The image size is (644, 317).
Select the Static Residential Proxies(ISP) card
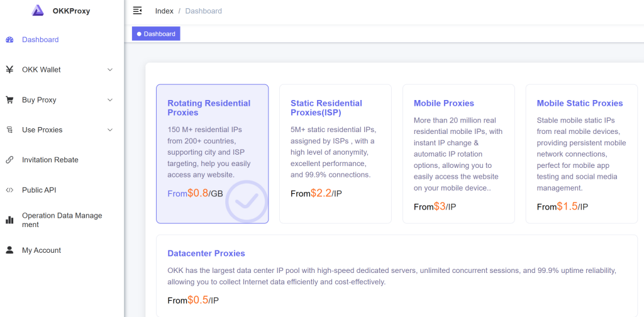335,154
